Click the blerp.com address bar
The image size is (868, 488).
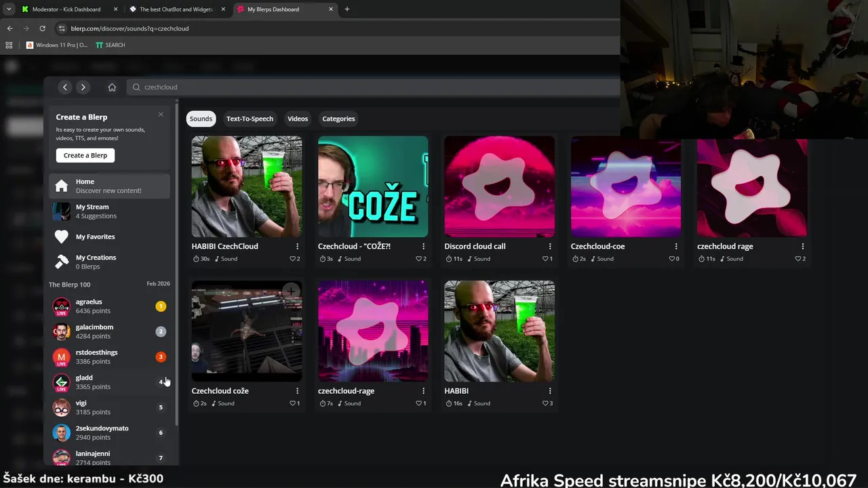337,28
